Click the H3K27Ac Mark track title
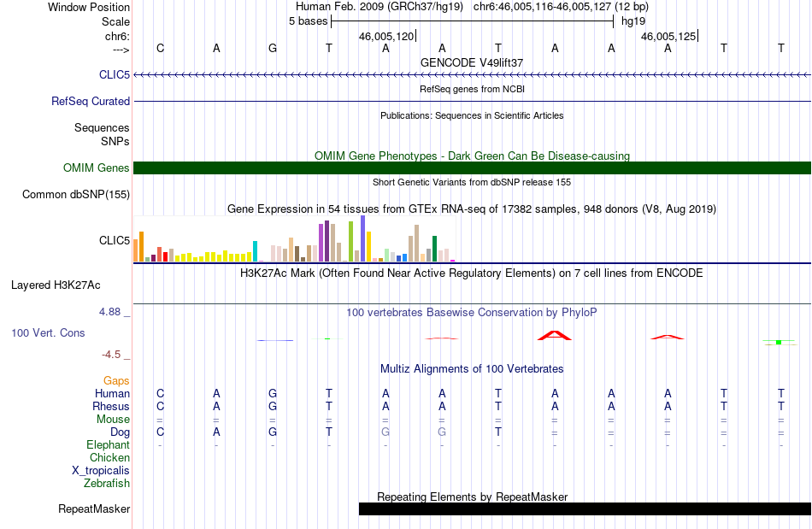This screenshot has height=529, width=812. tap(471, 273)
